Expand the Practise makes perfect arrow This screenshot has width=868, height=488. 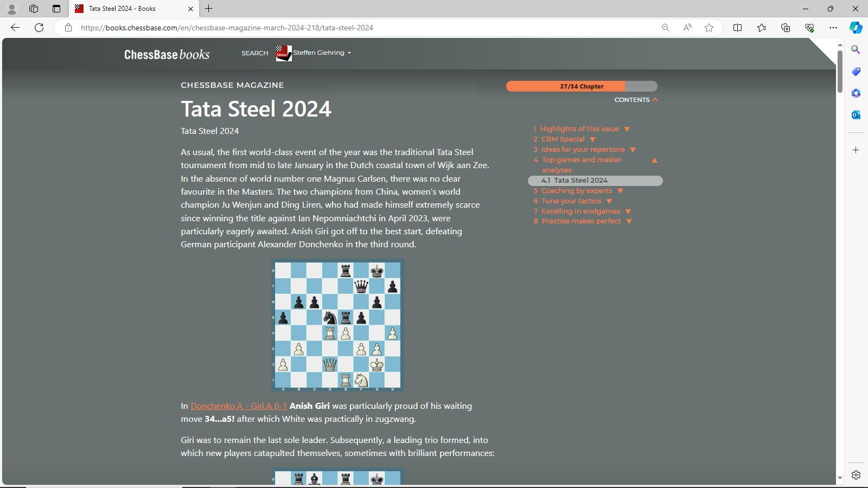click(629, 221)
